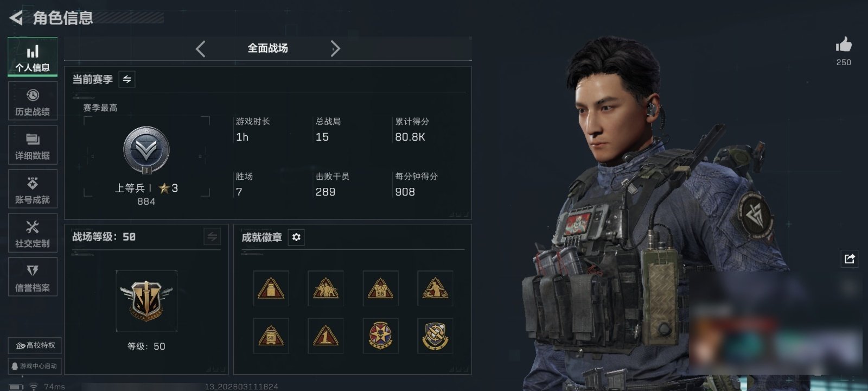This screenshot has width=868, height=391.
Task: Share the character profile via share icon
Action: (x=850, y=258)
